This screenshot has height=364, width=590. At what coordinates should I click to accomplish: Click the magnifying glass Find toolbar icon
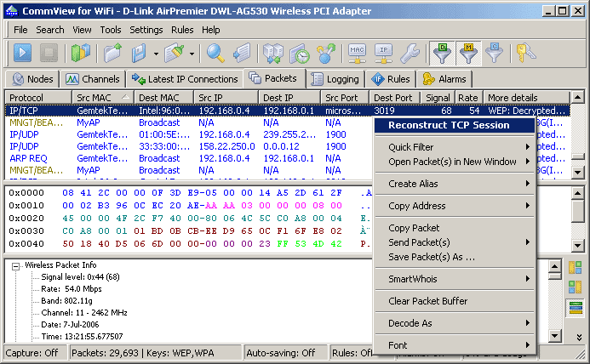click(215, 53)
